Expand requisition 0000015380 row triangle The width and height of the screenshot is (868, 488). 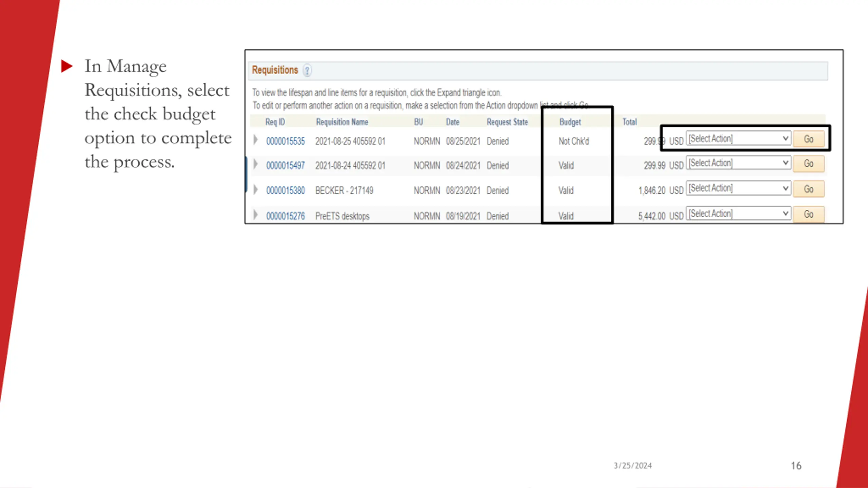click(x=256, y=189)
